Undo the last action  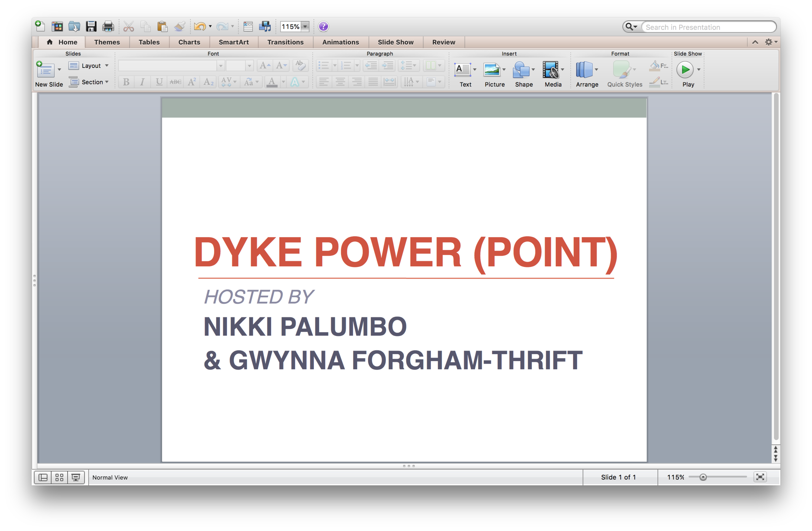point(200,26)
